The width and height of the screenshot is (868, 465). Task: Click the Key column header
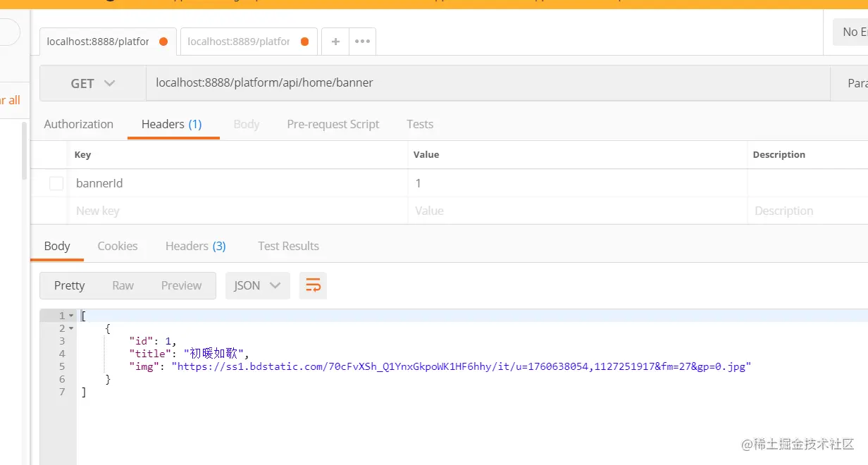click(82, 155)
